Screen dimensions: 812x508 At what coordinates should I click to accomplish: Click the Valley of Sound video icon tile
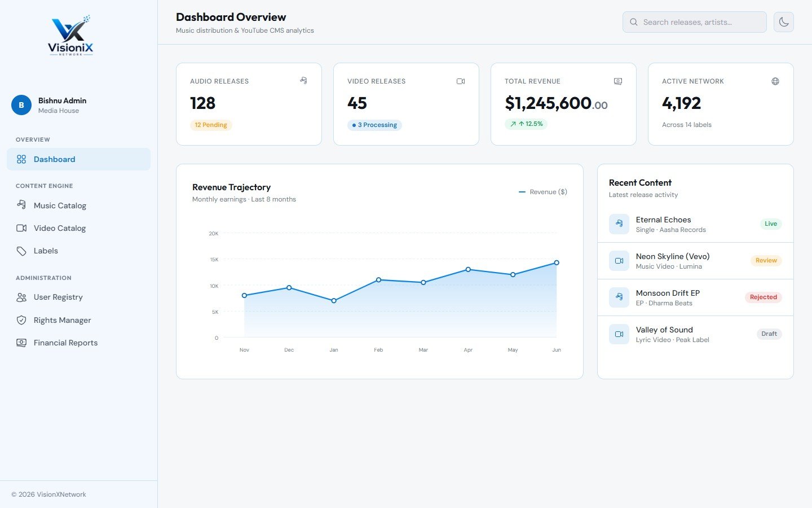point(619,334)
